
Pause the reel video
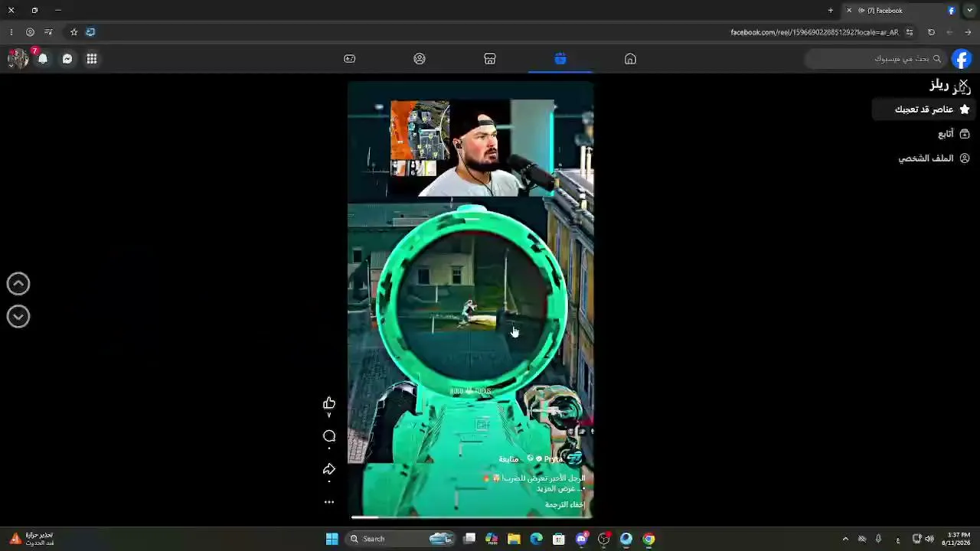point(470,298)
